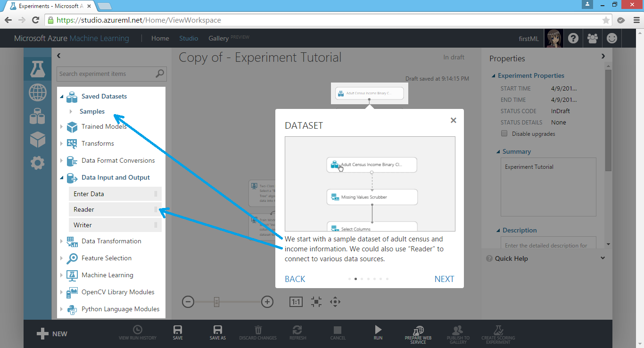Click the NEW button
Screen dimensions: 644x348
(52, 334)
